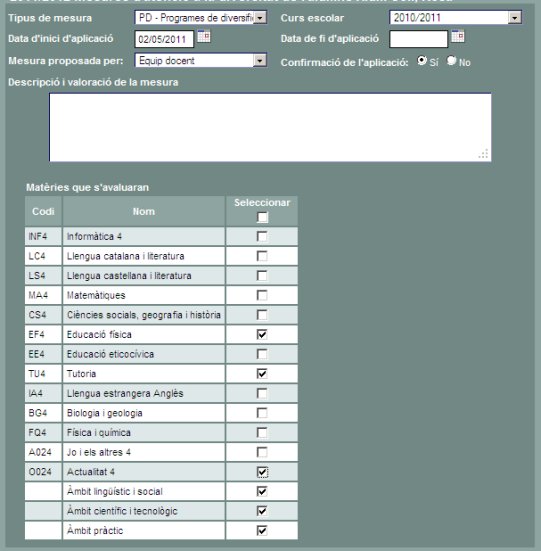Tick the Biologia i geologia checkbox

[x=262, y=413]
